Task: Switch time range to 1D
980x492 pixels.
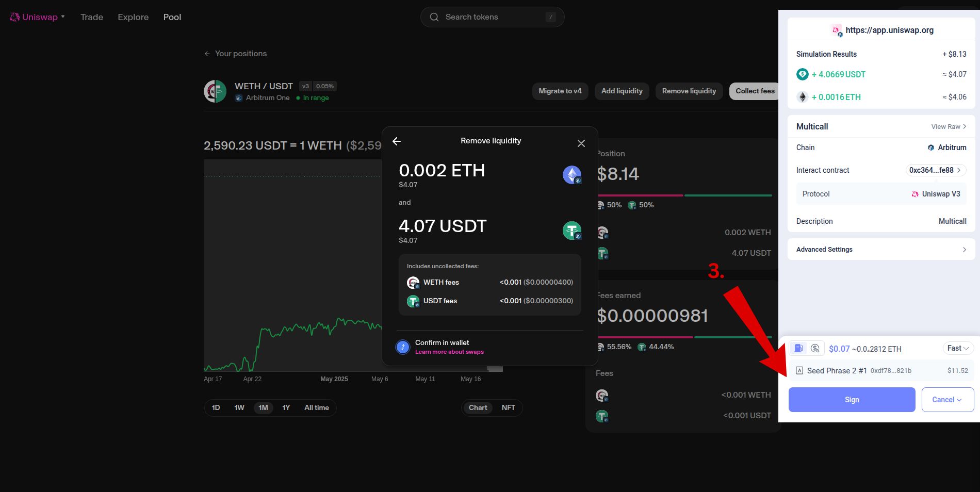Action: click(216, 407)
